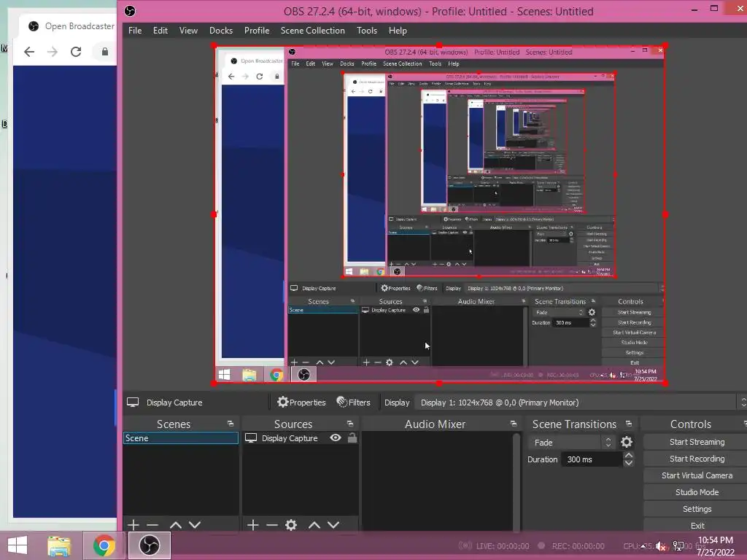Open OBS Settings
Image resolution: width=747 pixels, height=560 pixels.
697,509
